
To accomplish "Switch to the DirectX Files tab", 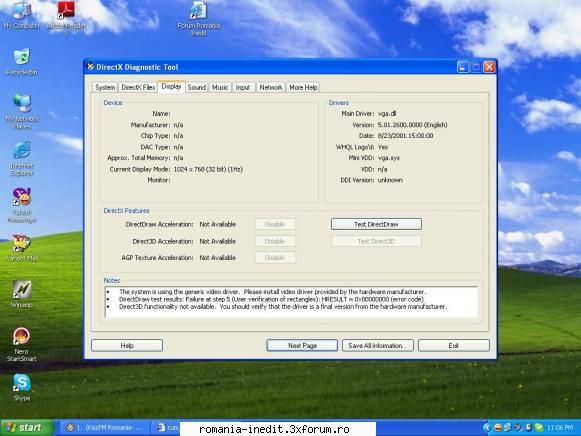I will coord(138,87).
